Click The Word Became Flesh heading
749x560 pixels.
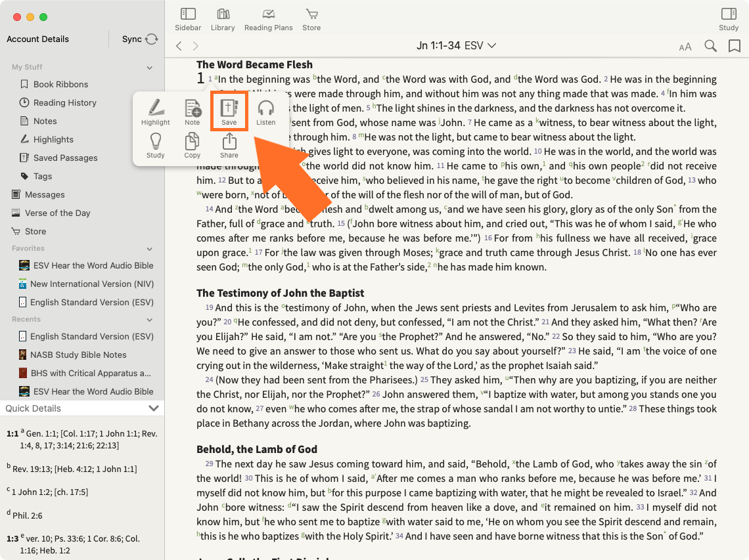254,64
